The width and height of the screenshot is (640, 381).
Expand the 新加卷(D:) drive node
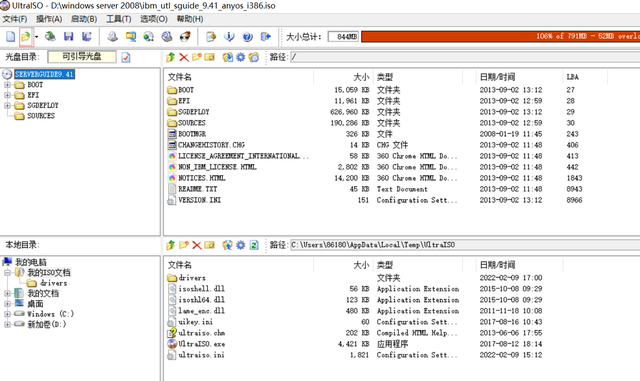7,324
